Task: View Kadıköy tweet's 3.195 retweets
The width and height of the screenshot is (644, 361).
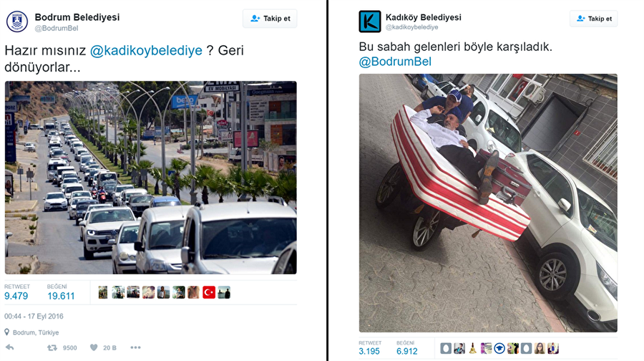Action: pyautogui.click(x=370, y=348)
